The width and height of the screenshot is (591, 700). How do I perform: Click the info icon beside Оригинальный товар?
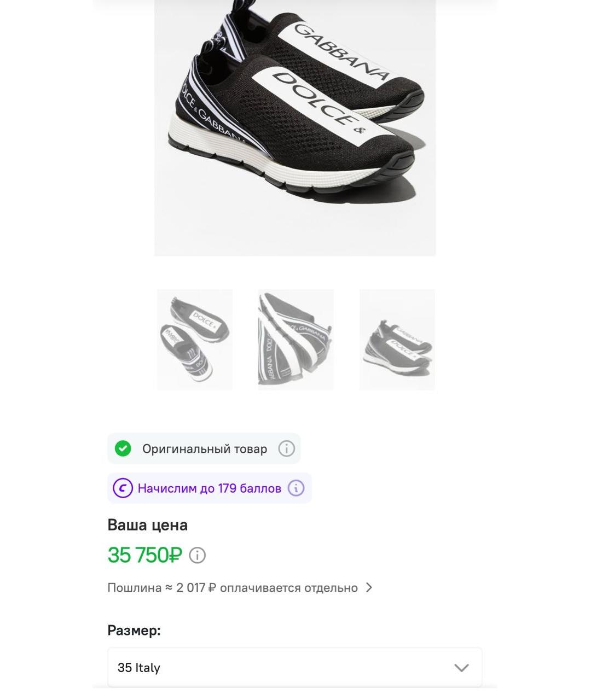[x=286, y=449]
